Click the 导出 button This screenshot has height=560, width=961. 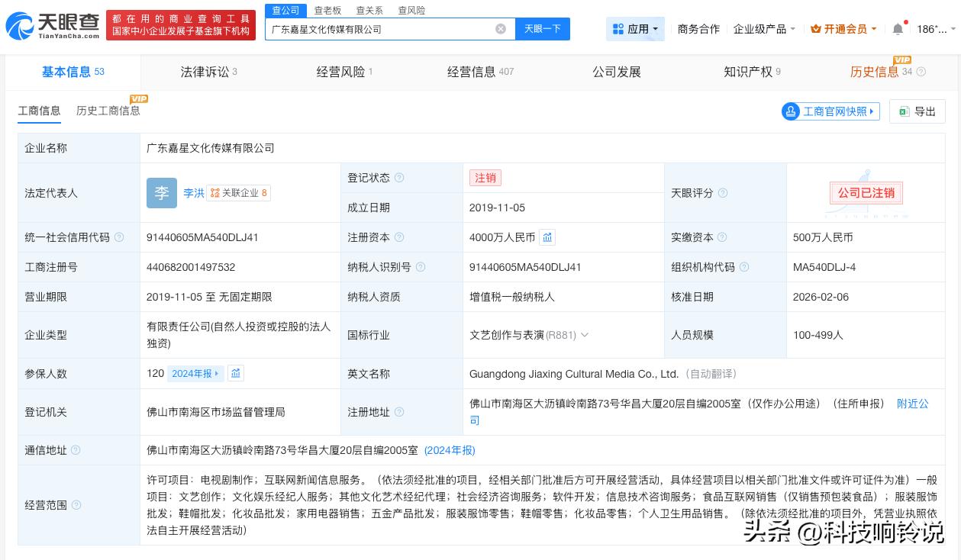pos(917,111)
